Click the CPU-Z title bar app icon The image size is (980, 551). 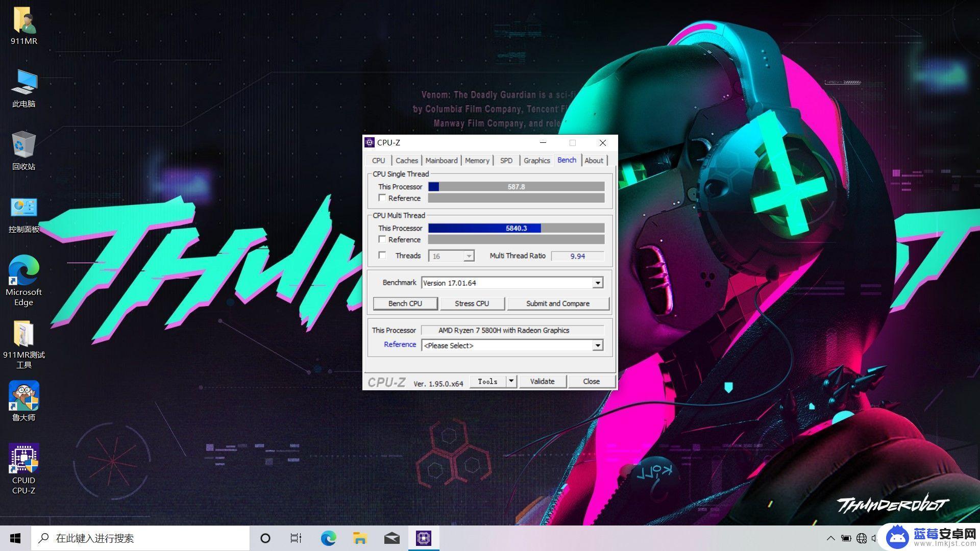tap(370, 142)
